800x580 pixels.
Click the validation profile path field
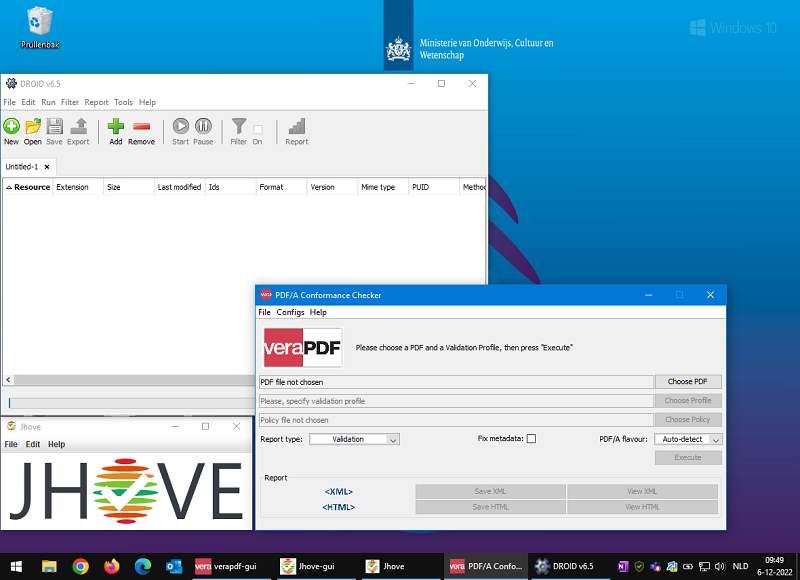(456, 401)
